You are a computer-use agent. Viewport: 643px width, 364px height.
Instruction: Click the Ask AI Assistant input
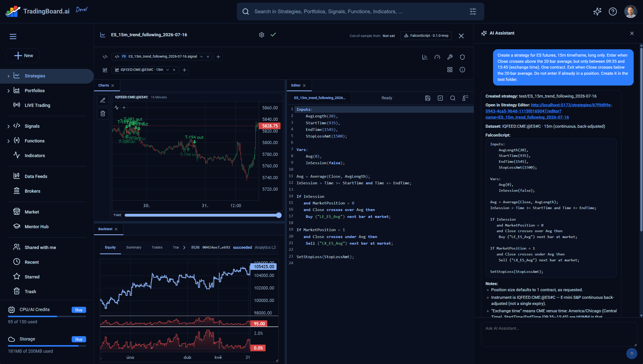click(x=559, y=334)
